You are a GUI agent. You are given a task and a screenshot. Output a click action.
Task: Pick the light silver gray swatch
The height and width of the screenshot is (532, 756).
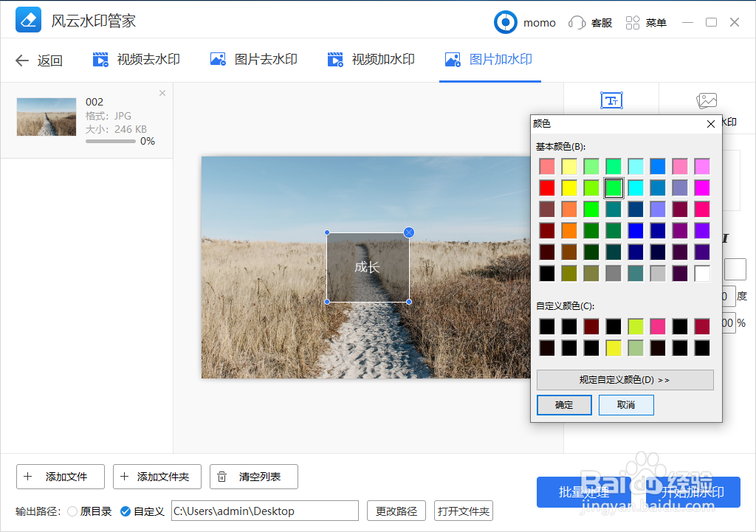(658, 273)
